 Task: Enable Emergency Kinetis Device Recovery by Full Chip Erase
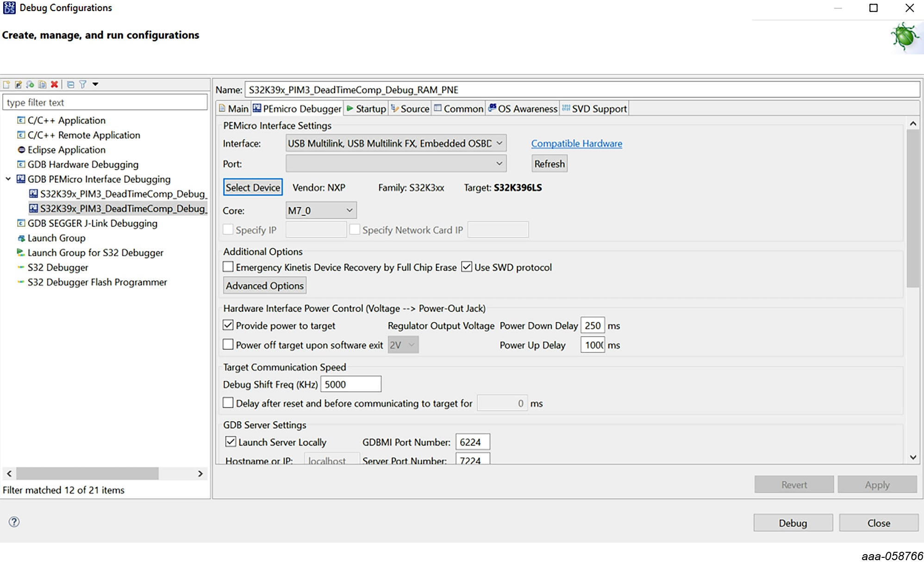pos(228,267)
